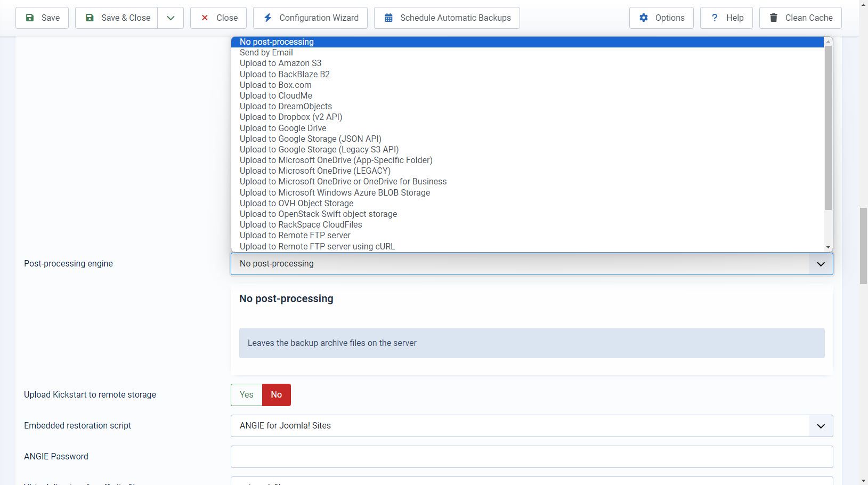Click the lightning bolt Configuration Wizard icon

point(268,18)
